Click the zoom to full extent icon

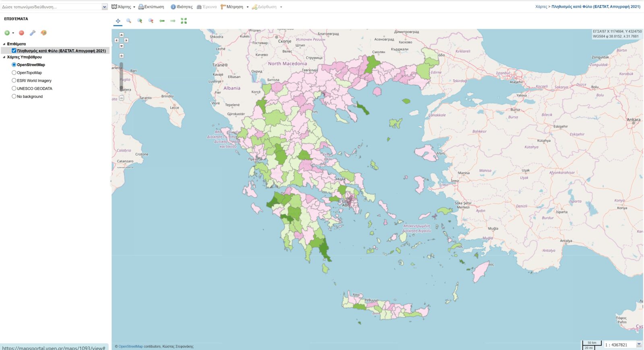(184, 21)
